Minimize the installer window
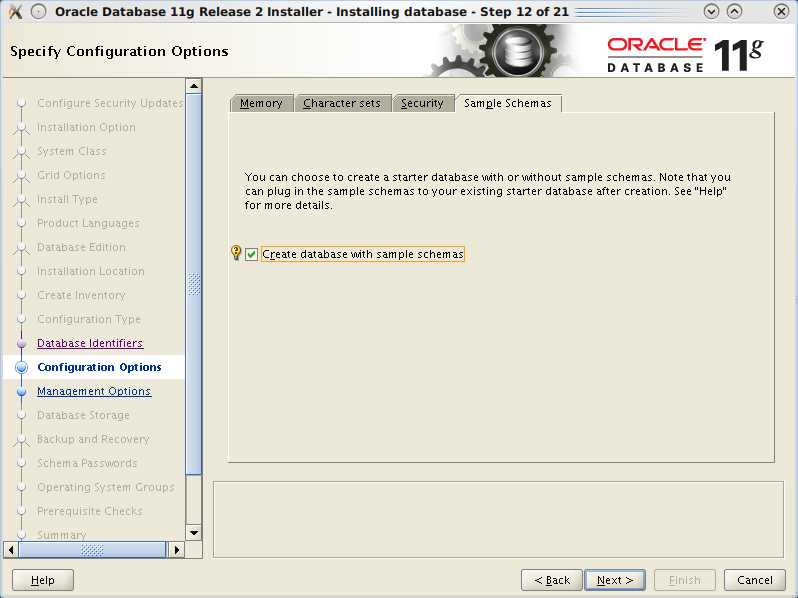This screenshot has width=798, height=598. coord(711,12)
